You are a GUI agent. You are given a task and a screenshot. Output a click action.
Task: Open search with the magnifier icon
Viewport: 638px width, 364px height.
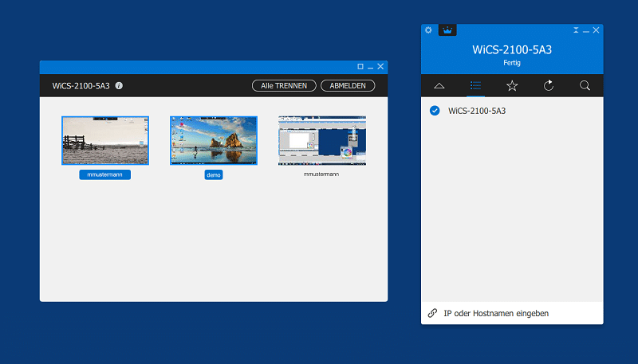585,85
